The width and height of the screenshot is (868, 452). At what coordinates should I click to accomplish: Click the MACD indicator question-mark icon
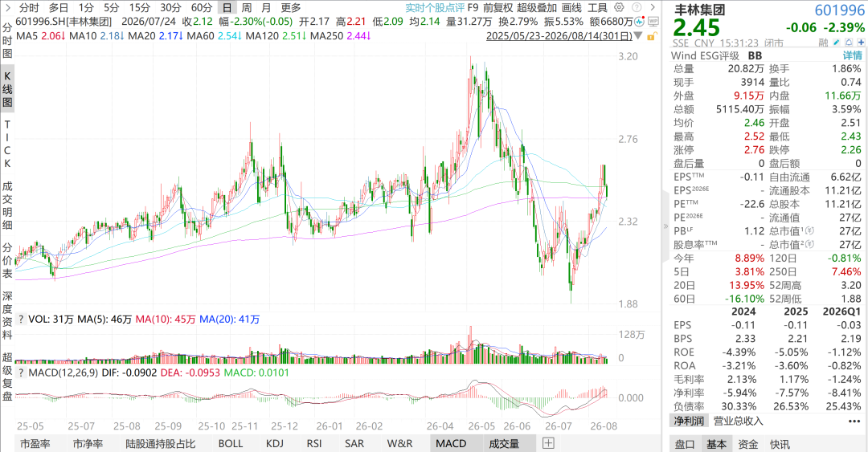click(21, 373)
